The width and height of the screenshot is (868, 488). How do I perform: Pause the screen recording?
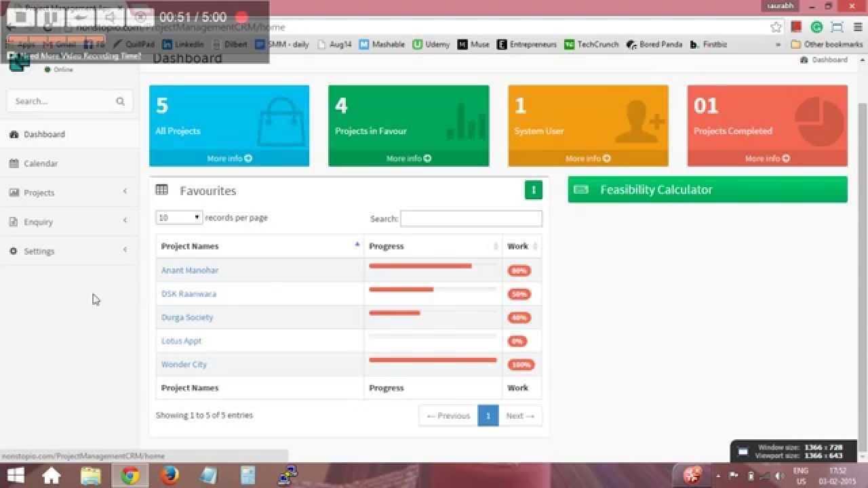pos(52,17)
